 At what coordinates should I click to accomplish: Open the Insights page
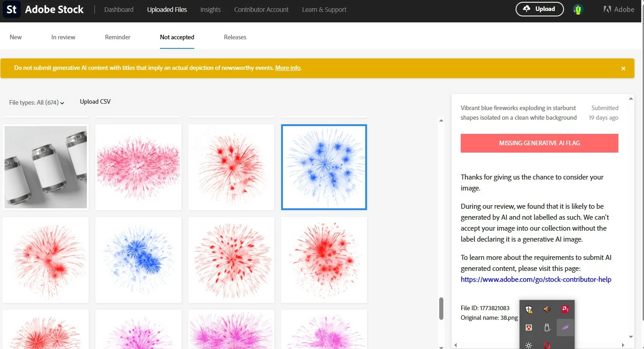coord(210,10)
